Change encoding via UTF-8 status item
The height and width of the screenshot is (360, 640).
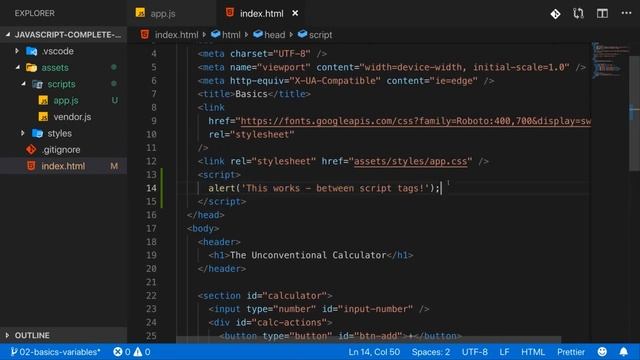[474, 352]
